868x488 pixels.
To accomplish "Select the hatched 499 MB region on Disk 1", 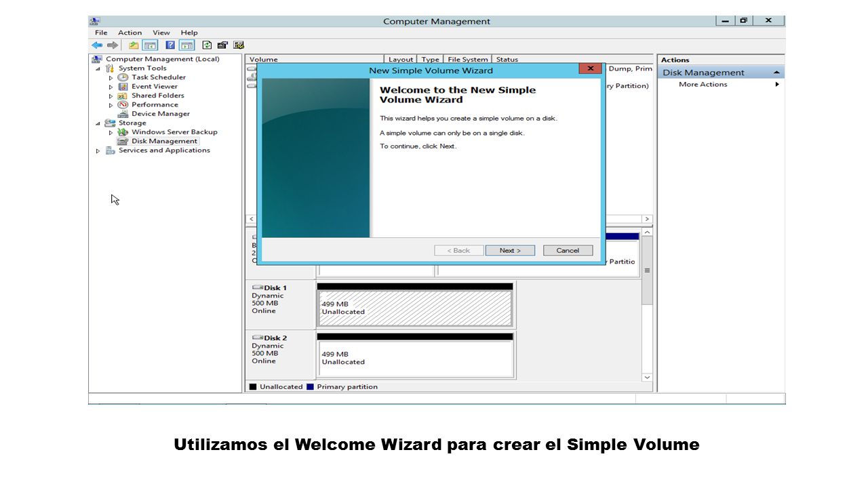I will (x=415, y=308).
